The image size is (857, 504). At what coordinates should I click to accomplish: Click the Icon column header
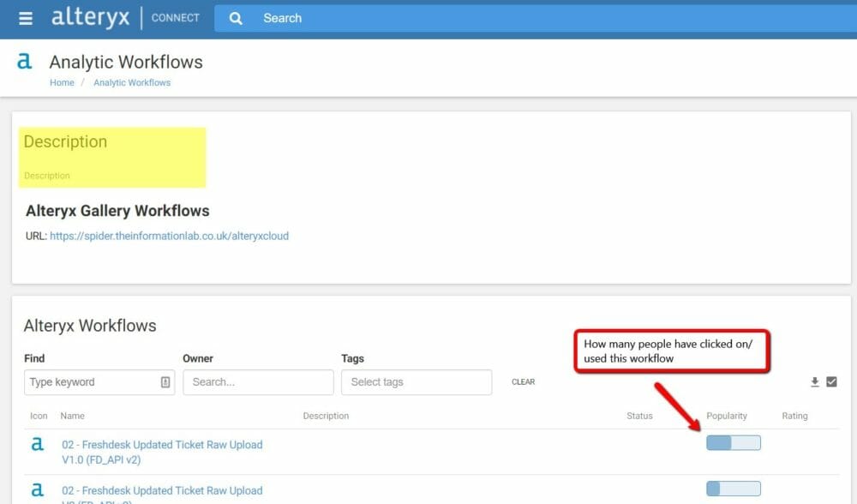pos(39,416)
